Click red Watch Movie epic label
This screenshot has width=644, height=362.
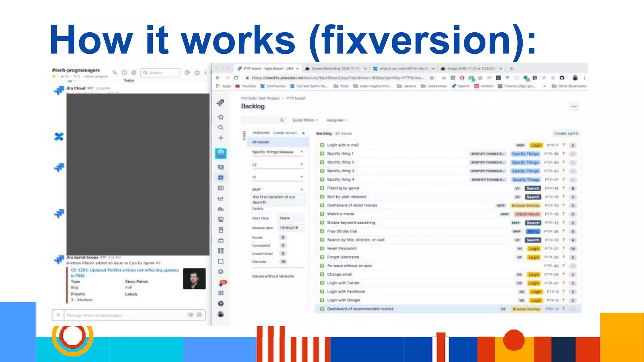tap(527, 214)
